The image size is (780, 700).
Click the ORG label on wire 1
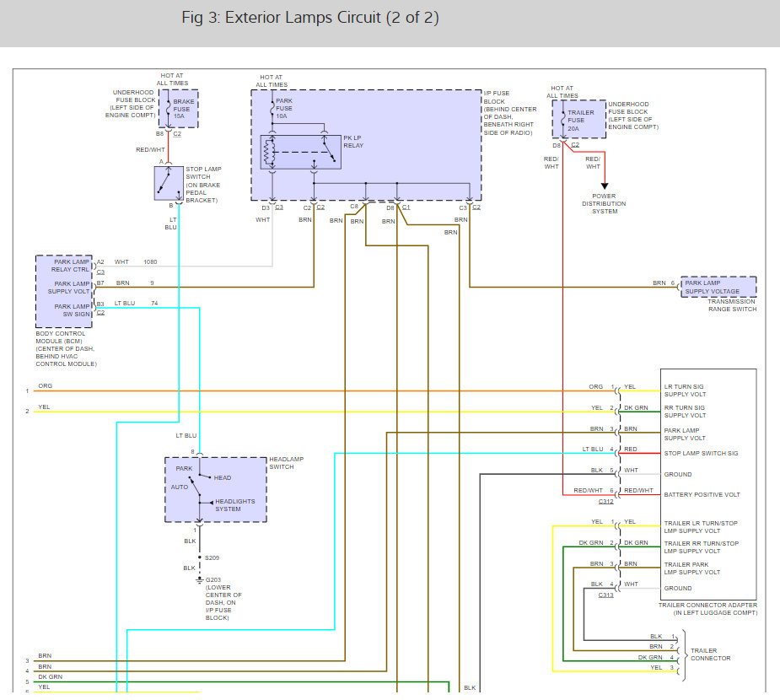(46, 386)
